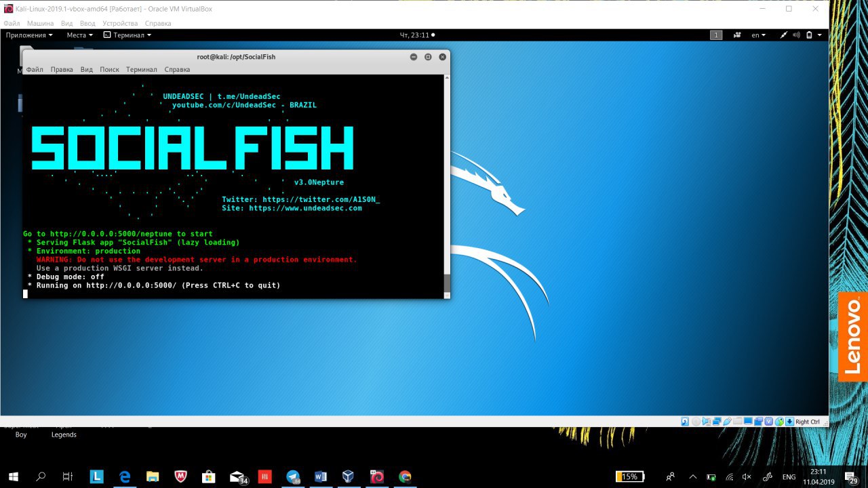Click ENG language indicator in Windows tray

tap(789, 476)
